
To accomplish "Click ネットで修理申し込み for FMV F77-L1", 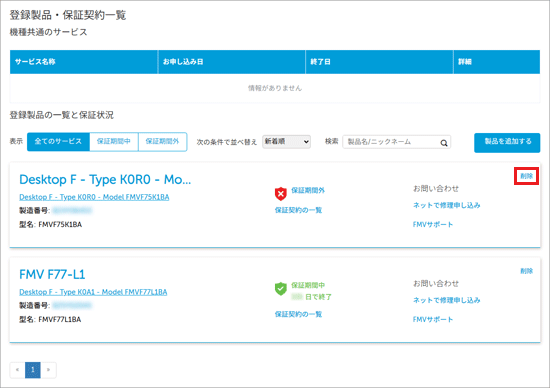I will [447, 300].
